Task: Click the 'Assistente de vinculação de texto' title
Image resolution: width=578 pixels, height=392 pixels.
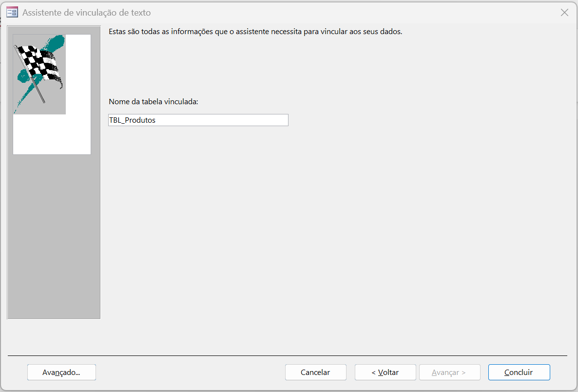Action: pyautogui.click(x=86, y=13)
